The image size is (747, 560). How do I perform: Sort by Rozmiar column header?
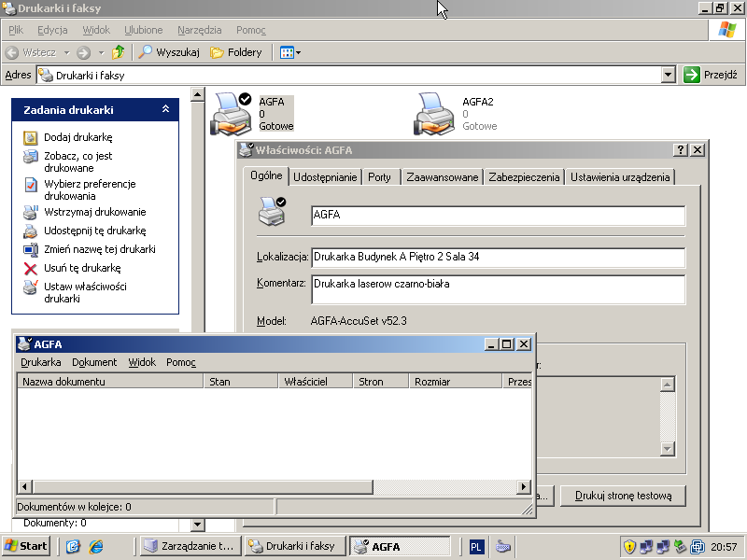(456, 382)
